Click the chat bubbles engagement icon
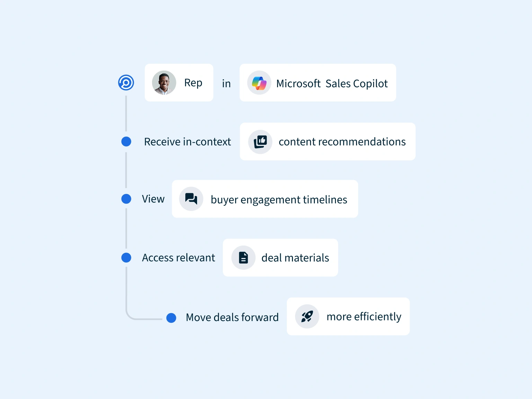 point(191,199)
